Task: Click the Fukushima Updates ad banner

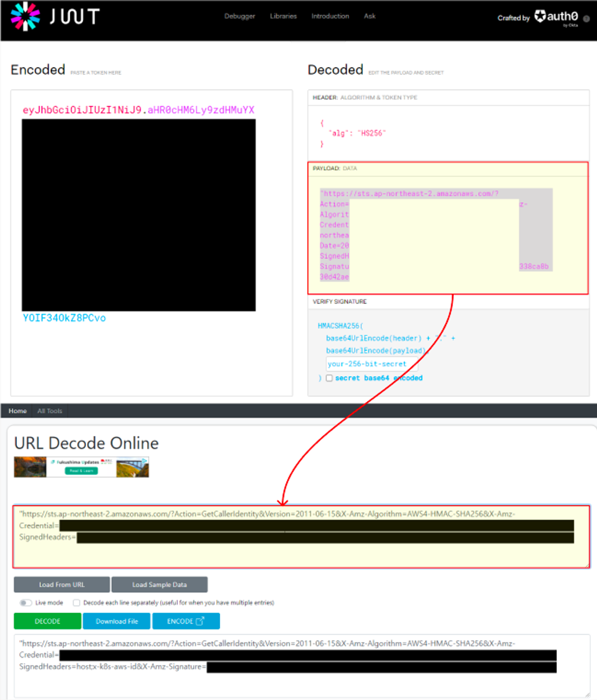Action: 81,467
